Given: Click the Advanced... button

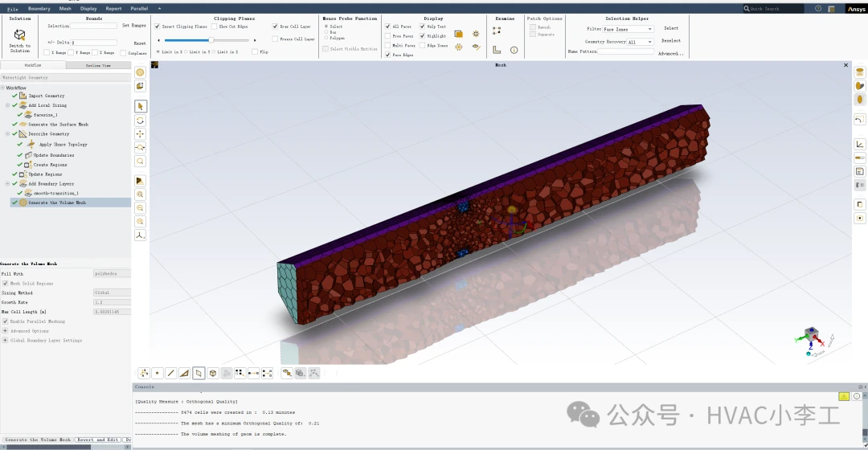Looking at the screenshot, I should (671, 54).
